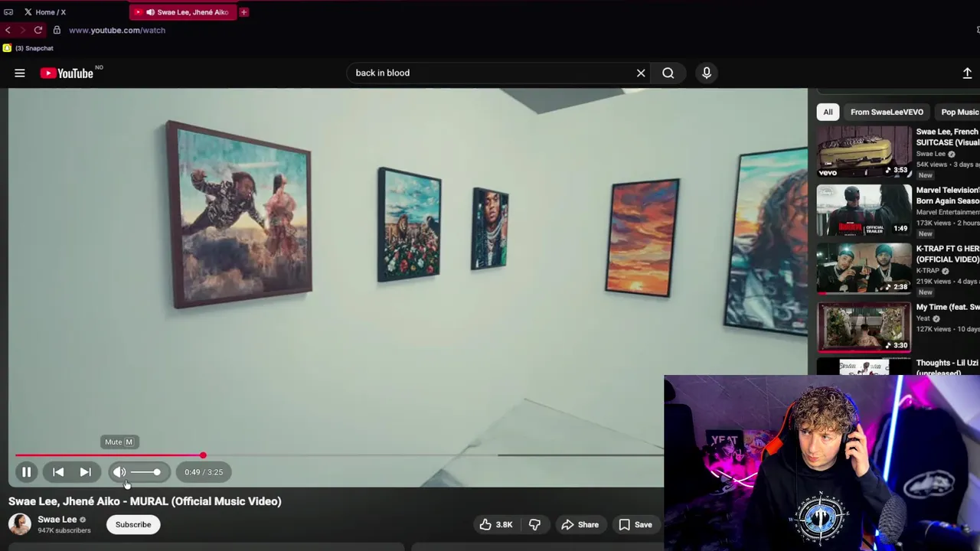Screen dimensions: 980x551
Task: Dislike the video with the thumbs down
Action: point(534,524)
